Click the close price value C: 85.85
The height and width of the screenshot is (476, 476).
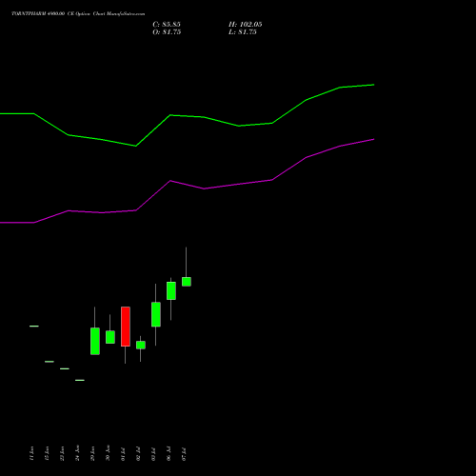point(167,25)
